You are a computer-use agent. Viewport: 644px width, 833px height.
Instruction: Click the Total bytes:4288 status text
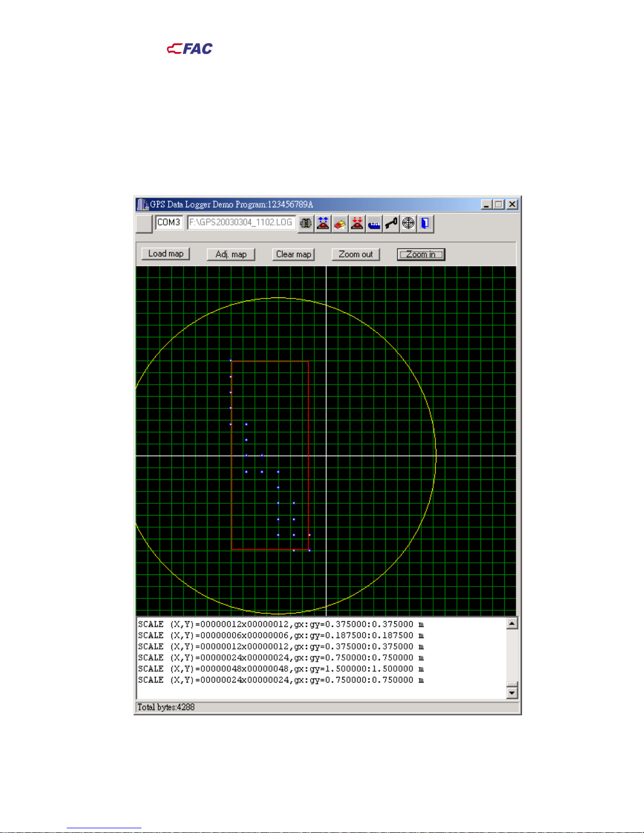click(166, 707)
